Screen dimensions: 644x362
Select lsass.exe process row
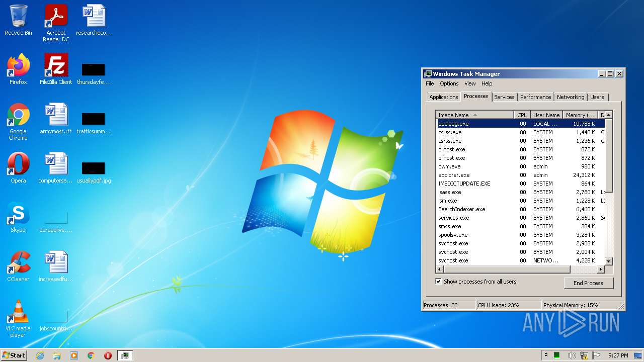520,192
